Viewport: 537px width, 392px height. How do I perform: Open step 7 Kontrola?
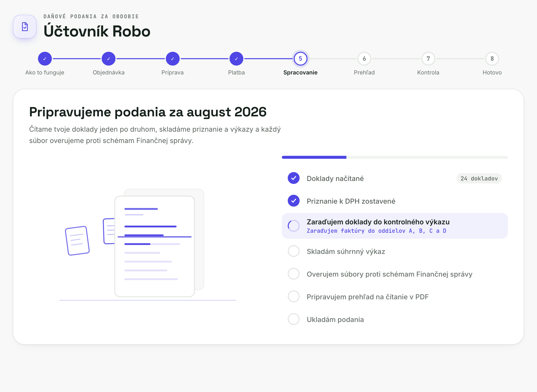[428, 59]
